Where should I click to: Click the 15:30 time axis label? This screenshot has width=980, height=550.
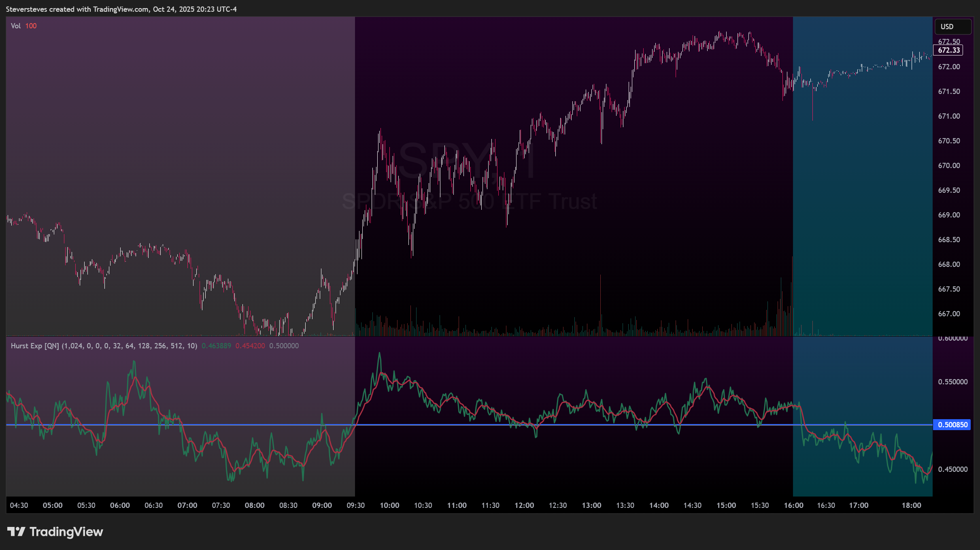(760, 505)
